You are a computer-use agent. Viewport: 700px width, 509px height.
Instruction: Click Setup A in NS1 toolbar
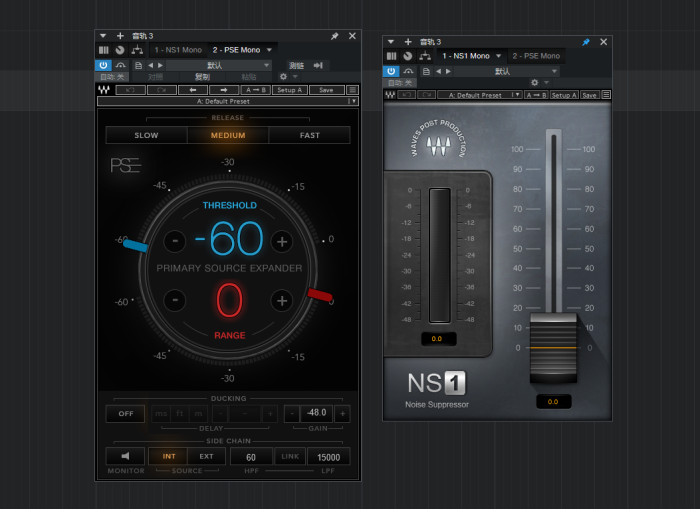pyautogui.click(x=564, y=95)
